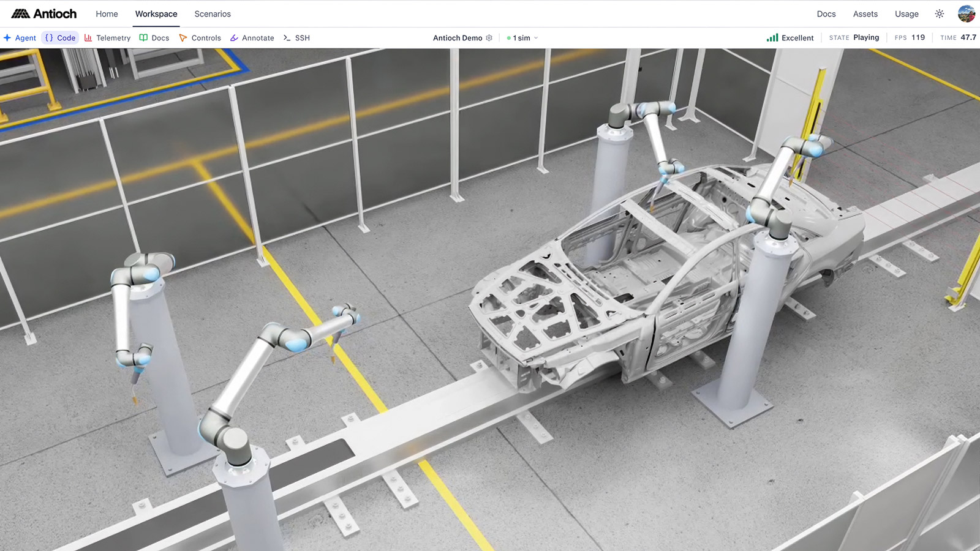Click the Playing state indicator
The height and width of the screenshot is (551, 980).
pyautogui.click(x=854, y=37)
